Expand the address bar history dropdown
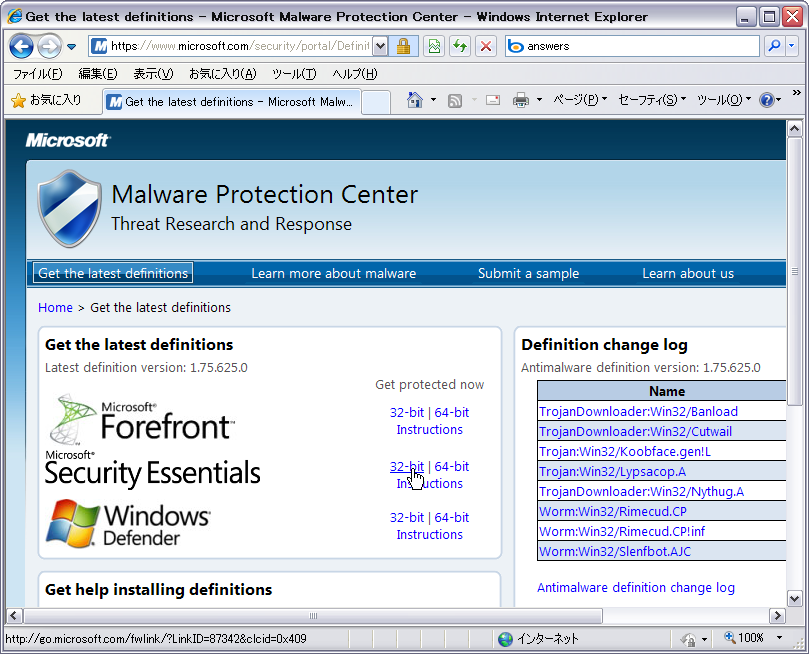Viewport: 809px width, 654px height. click(380, 46)
